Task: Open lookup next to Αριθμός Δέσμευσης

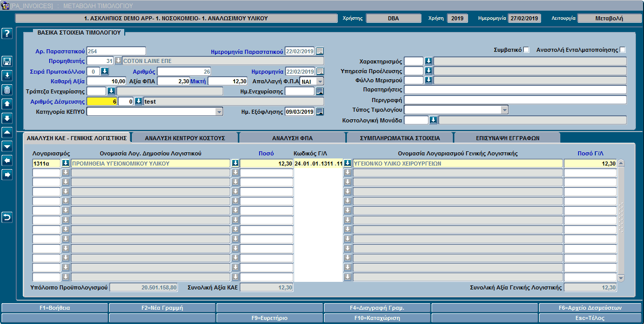Action: (x=138, y=102)
